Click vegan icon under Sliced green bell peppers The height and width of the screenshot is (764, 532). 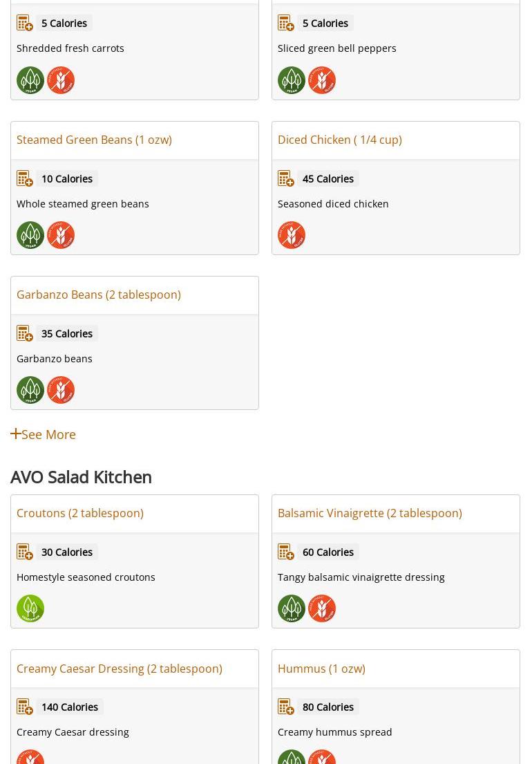[292, 80]
